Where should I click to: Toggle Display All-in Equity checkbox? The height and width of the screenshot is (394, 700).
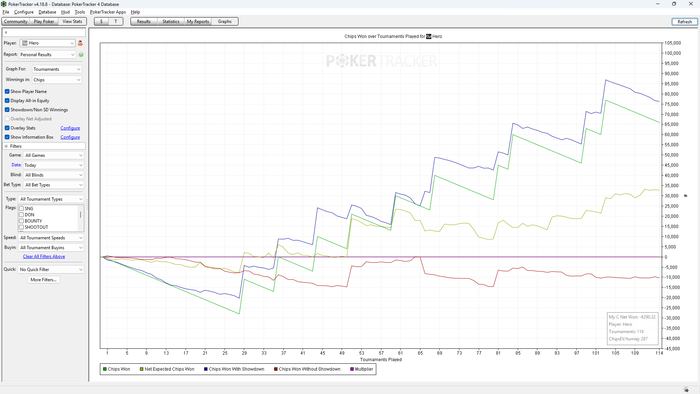tap(7, 101)
